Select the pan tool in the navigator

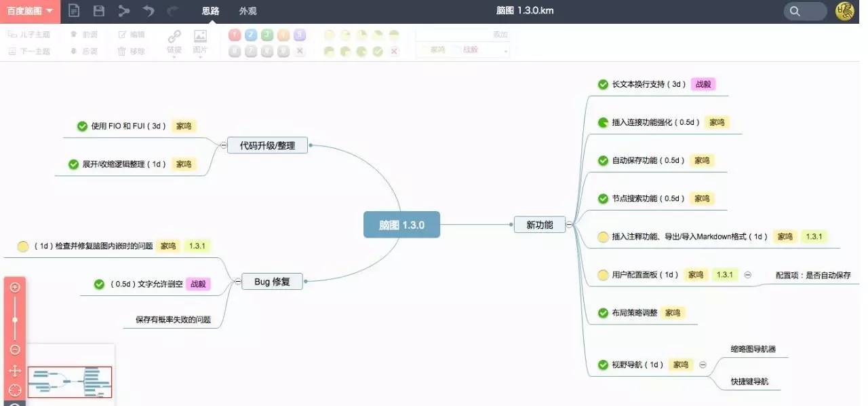pyautogui.click(x=14, y=371)
